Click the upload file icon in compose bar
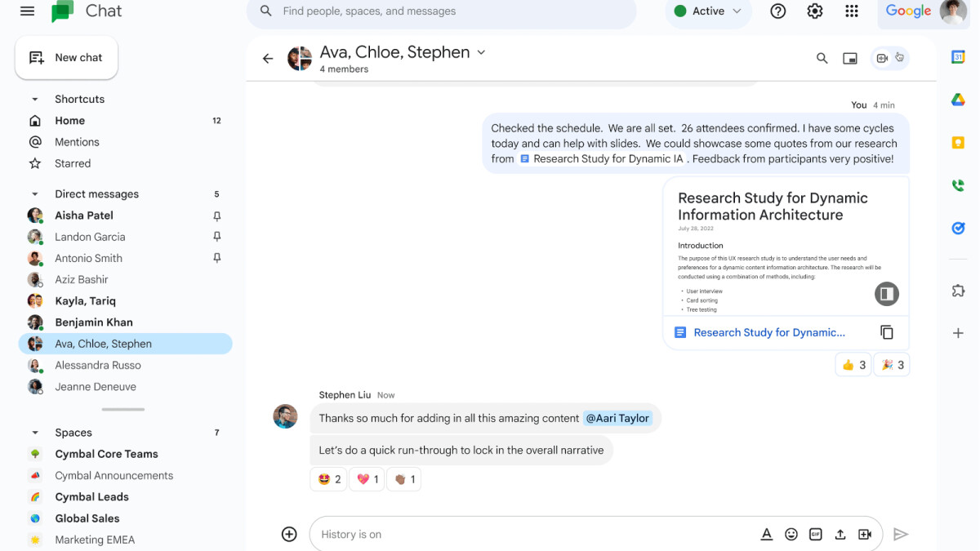Screen dimensions: 980x551 [840, 534]
